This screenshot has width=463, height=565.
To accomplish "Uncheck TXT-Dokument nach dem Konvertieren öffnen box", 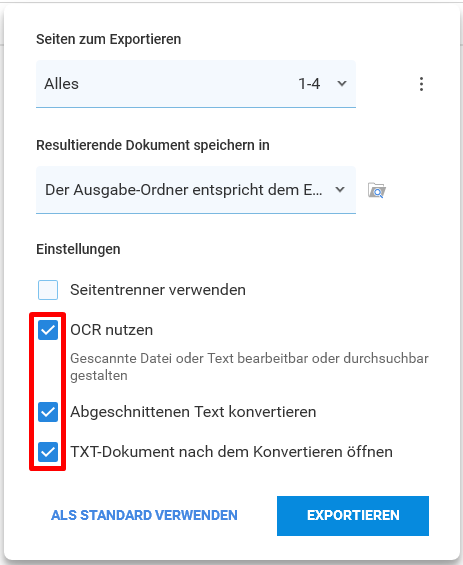I will (x=48, y=452).
